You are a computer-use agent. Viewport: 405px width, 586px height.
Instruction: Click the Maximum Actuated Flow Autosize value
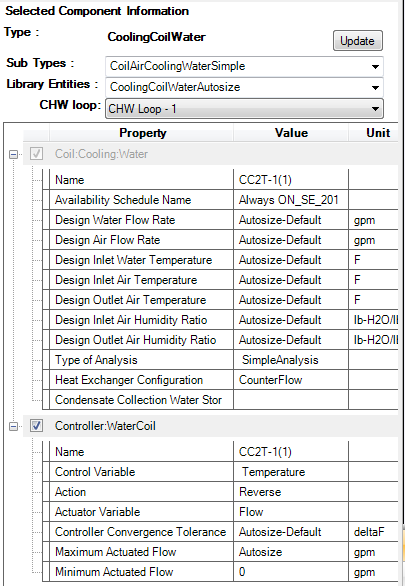(291, 552)
